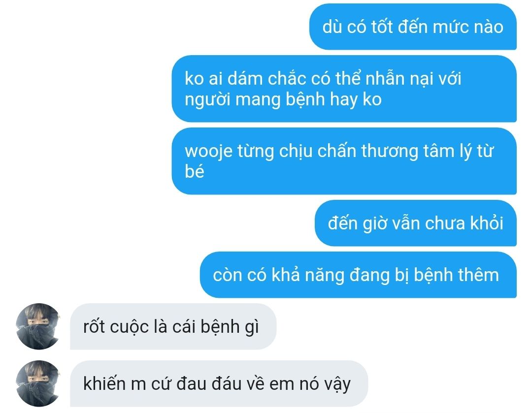Click the word 'bé' in the wooje message

coord(195,171)
